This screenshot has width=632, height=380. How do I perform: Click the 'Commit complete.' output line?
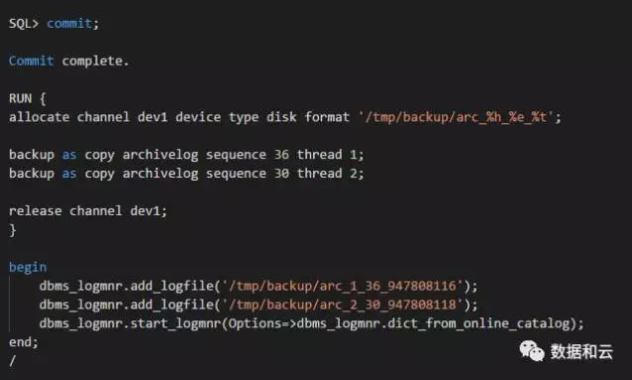coord(69,61)
